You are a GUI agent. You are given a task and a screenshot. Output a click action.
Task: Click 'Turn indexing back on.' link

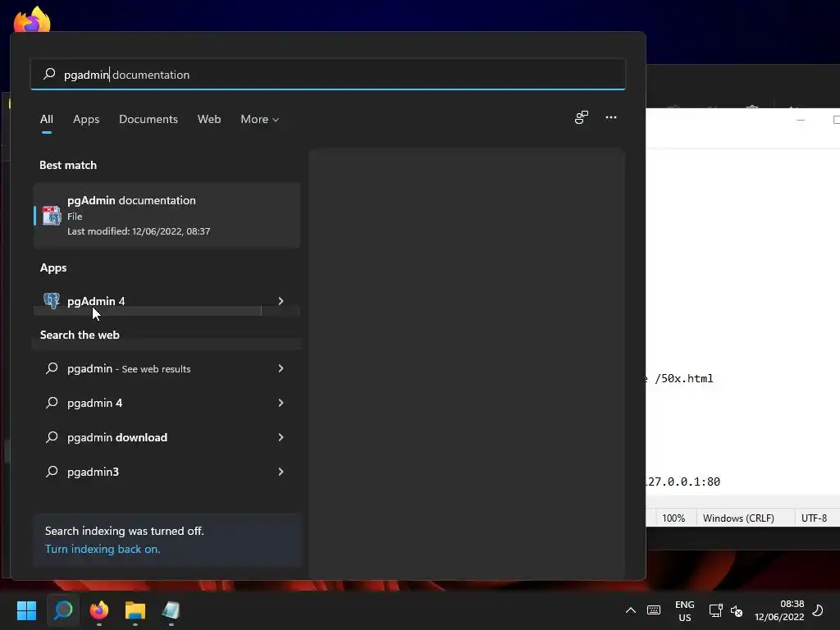coord(103,549)
